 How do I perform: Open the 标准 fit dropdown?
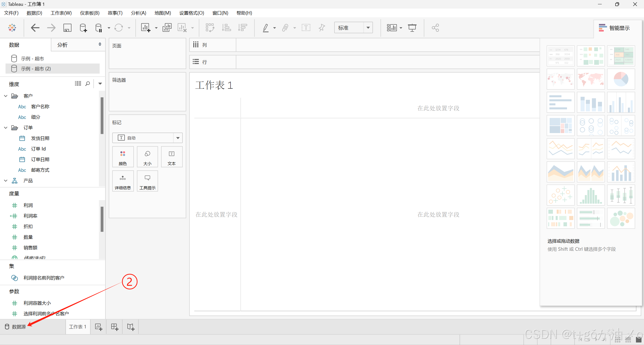[x=368, y=28]
